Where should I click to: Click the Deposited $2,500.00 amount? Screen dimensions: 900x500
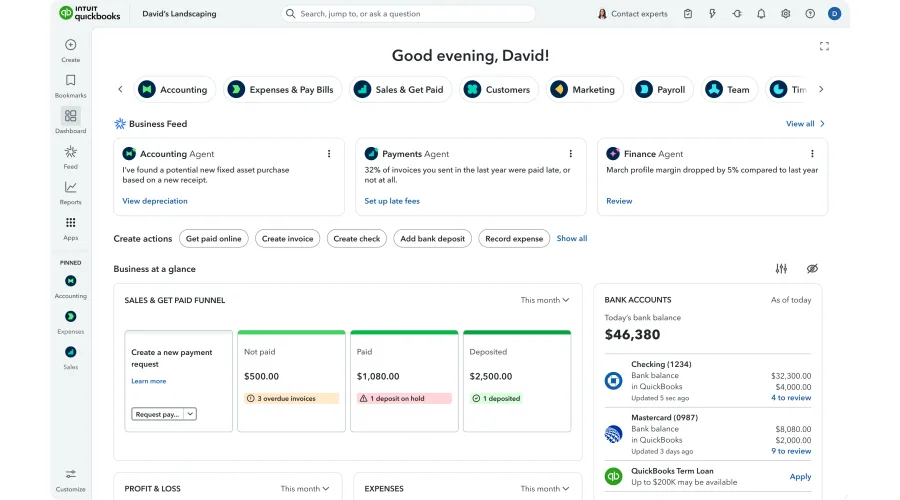click(x=490, y=377)
